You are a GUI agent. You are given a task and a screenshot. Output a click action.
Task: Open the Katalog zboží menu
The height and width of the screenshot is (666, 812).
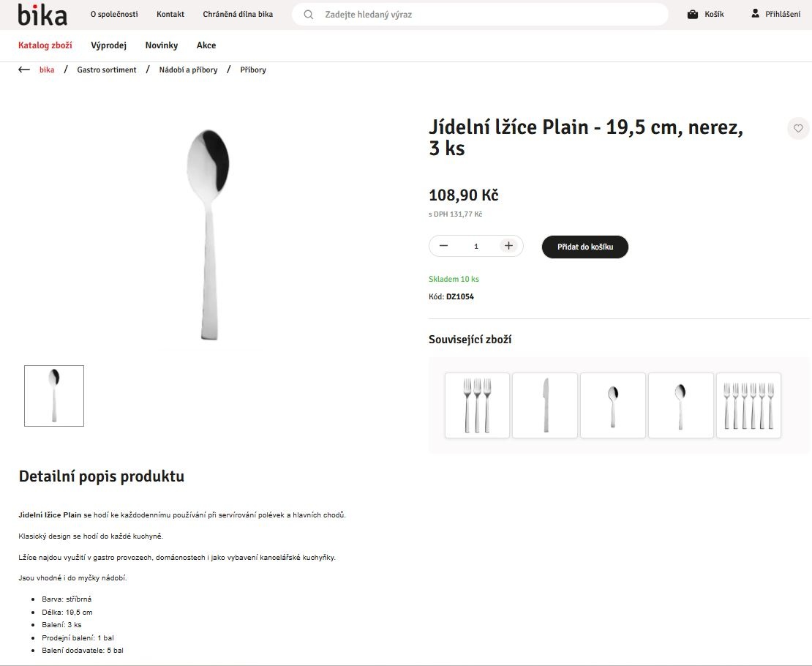(x=45, y=45)
